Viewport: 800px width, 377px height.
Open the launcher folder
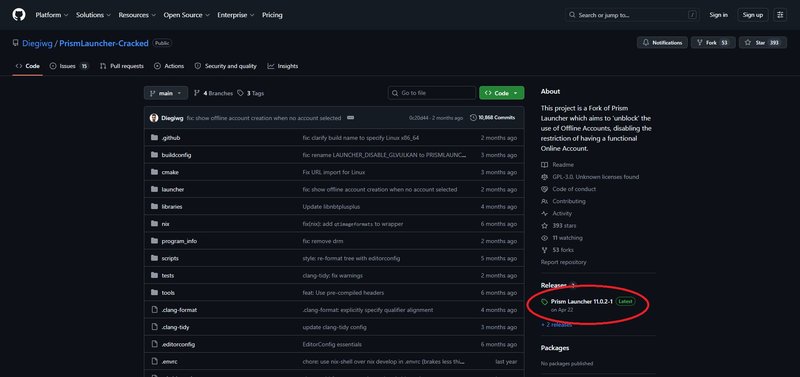[172, 189]
